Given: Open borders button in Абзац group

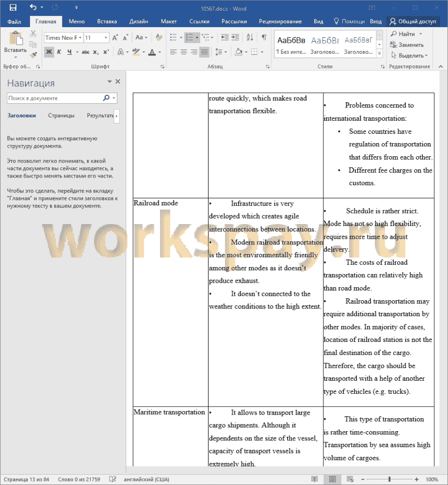Looking at the screenshot, I should click(x=254, y=52).
